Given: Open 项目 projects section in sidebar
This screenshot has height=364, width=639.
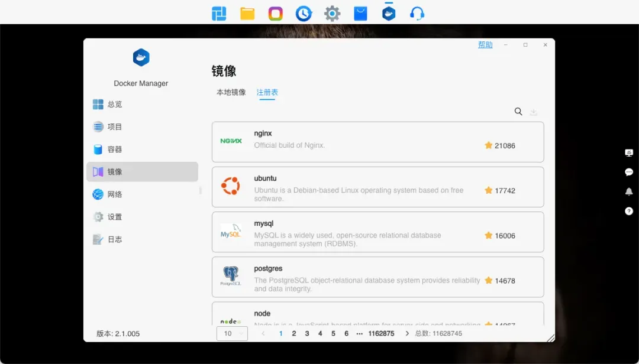Looking at the screenshot, I should pos(114,127).
